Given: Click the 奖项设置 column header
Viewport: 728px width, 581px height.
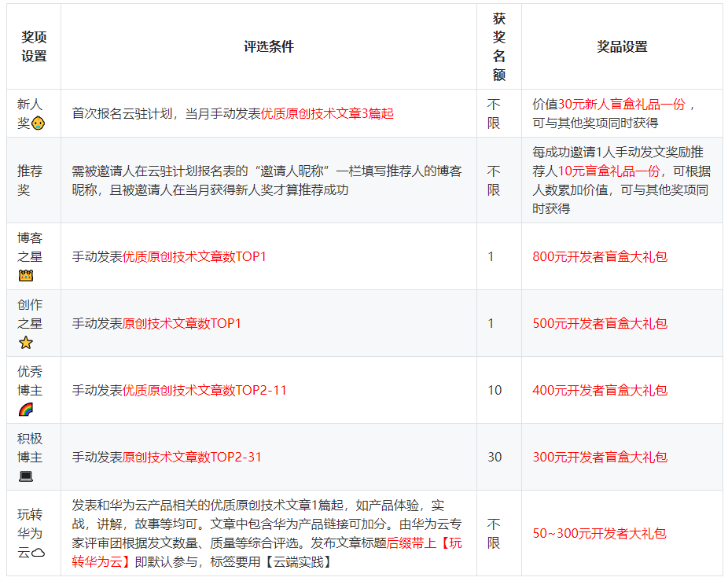Looking at the screenshot, I should tap(34, 46).
